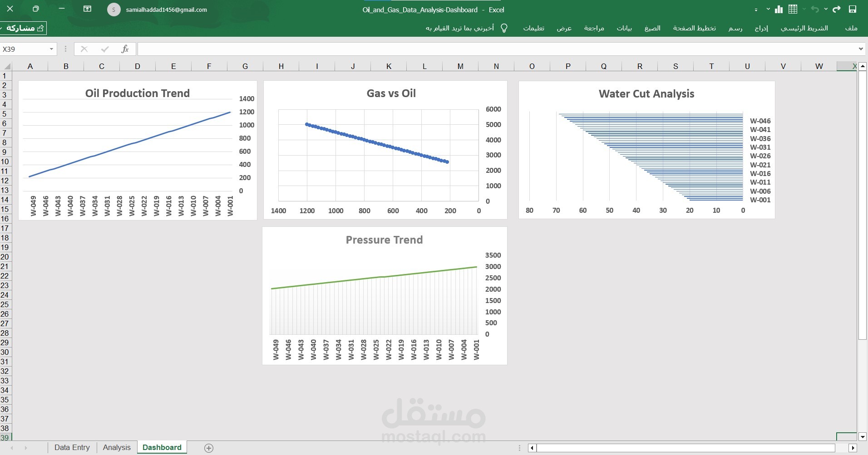Open the Name Box dropdown arrow
This screenshot has width=868, height=455.
pyautogui.click(x=51, y=49)
